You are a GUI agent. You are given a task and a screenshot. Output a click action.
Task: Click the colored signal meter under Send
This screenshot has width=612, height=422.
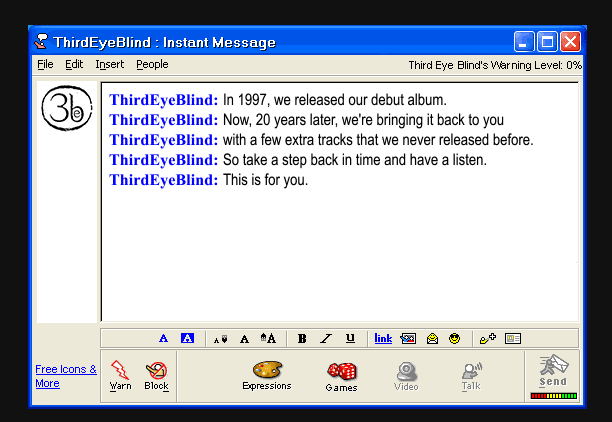(x=553, y=396)
